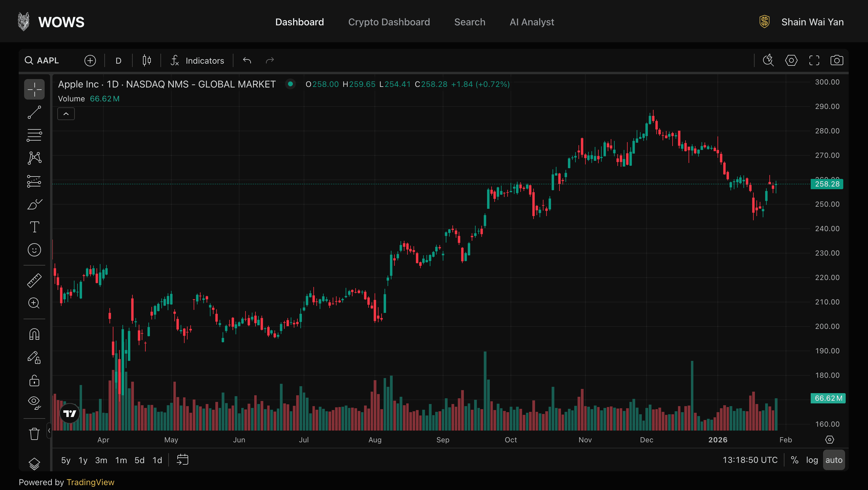The height and width of the screenshot is (490, 868).
Task: Open quick search lightning icon
Action: pyautogui.click(x=768, y=61)
